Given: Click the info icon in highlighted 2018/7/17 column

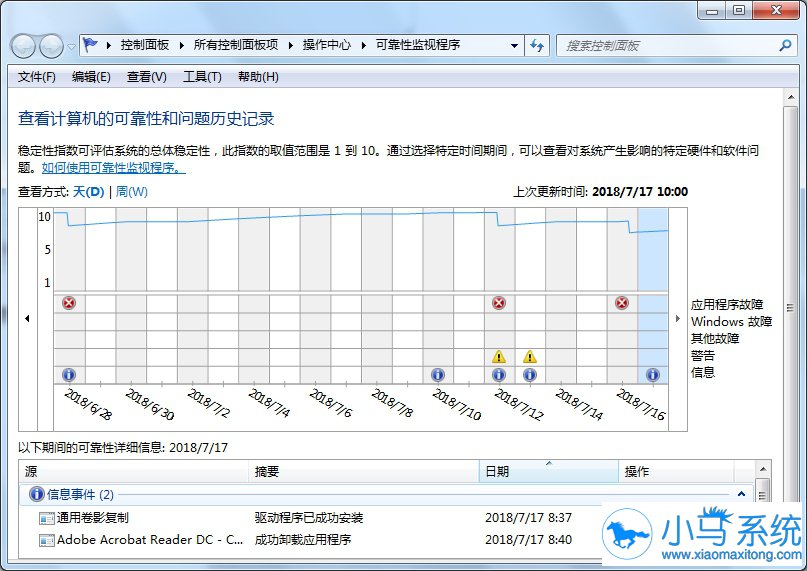Looking at the screenshot, I should point(653,375).
